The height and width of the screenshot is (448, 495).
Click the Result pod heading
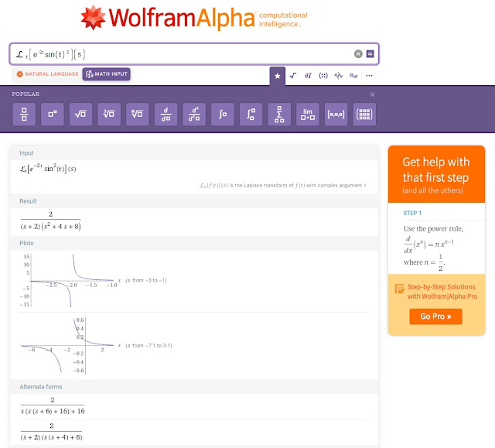28,201
